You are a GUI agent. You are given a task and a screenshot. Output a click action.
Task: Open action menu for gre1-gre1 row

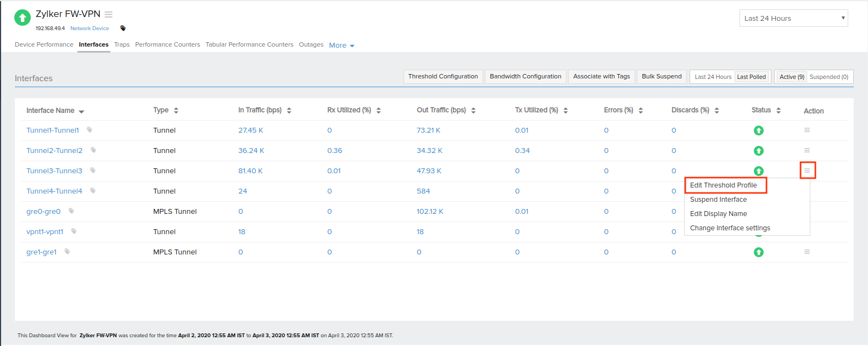(807, 252)
